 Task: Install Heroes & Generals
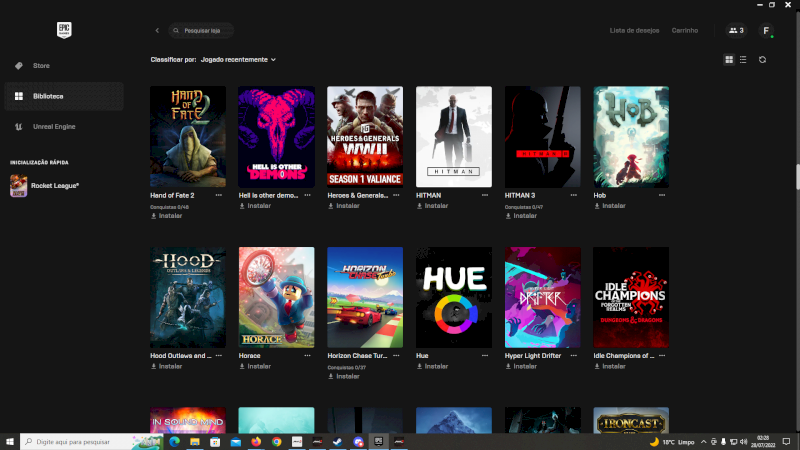344,206
